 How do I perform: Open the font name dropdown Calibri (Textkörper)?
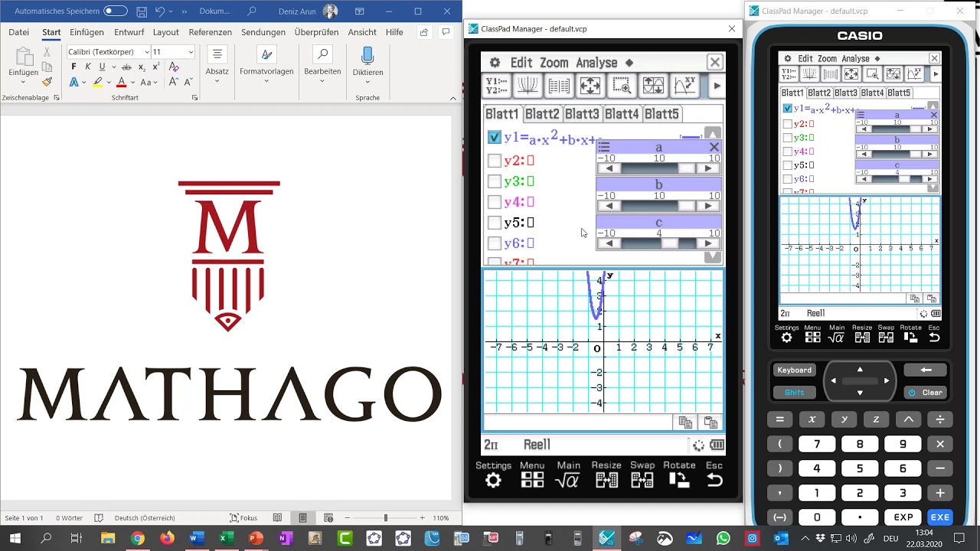(147, 52)
